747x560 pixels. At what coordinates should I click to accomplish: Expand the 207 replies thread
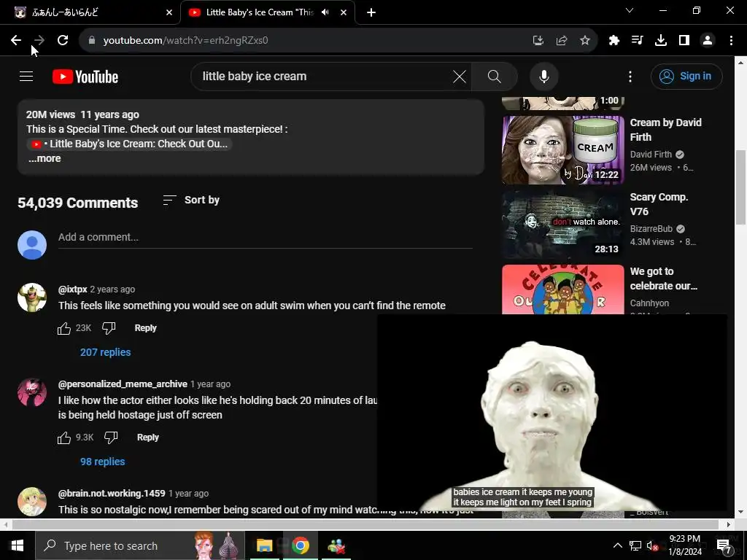click(105, 352)
